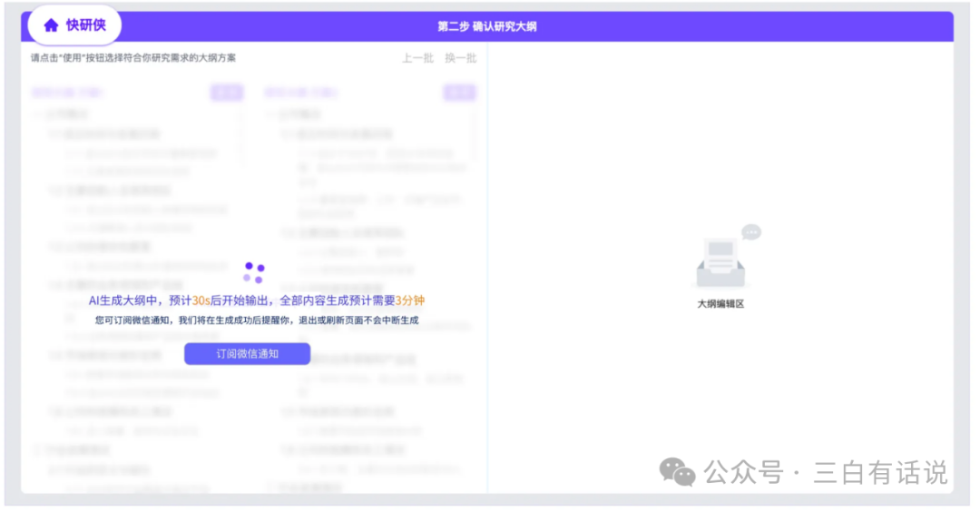980x512 pixels.
Task: Click the 快研侠 home logo button
Action: coord(74,25)
